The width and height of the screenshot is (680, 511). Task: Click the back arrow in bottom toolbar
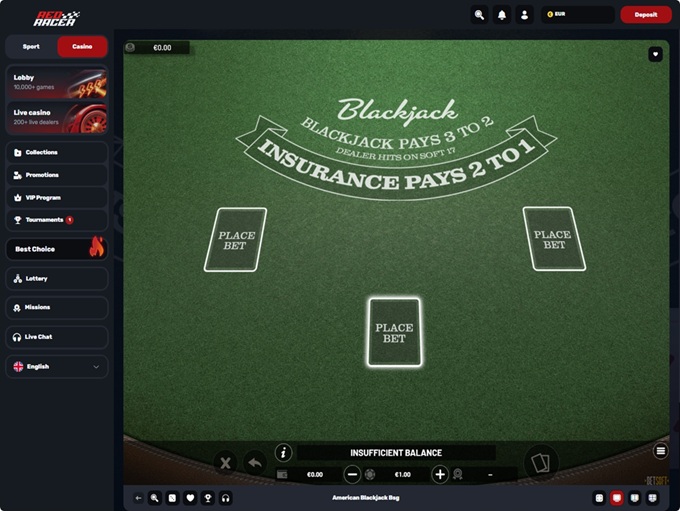click(138, 498)
